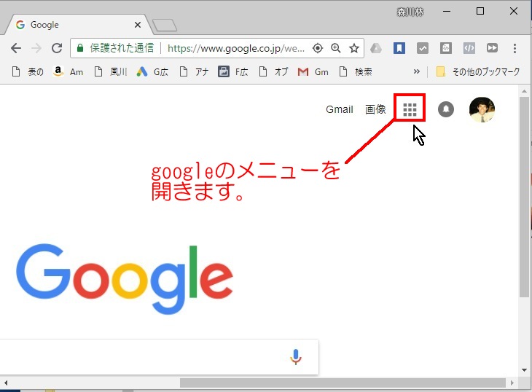Click horizontal scrollbar left arrow
This screenshot has height=392, width=532.
6,383
